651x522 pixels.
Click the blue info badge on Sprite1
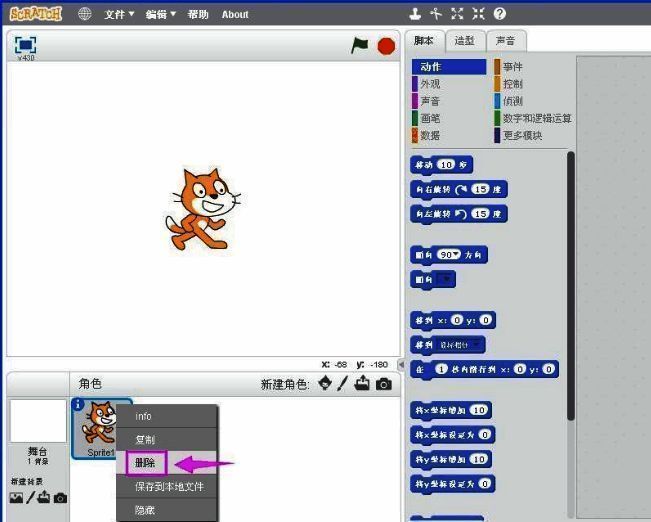coord(79,405)
